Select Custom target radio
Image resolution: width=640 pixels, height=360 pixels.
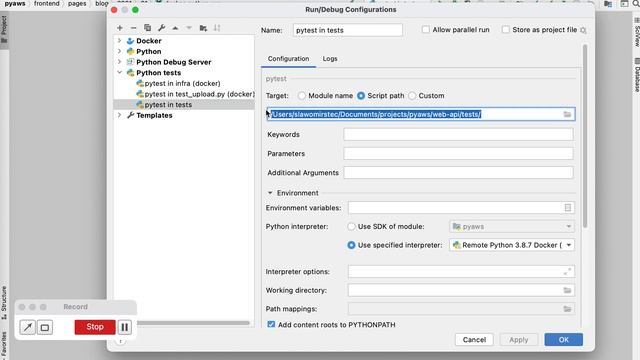click(x=412, y=96)
